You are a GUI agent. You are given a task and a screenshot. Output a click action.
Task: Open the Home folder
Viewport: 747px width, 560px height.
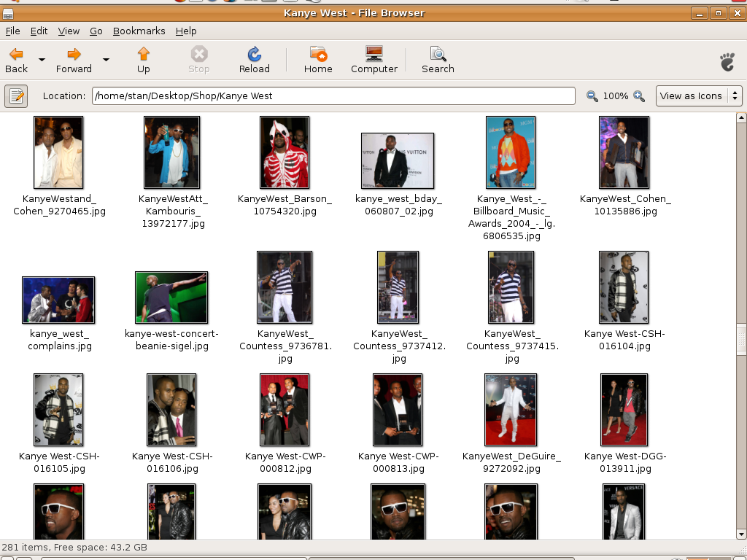(x=318, y=60)
